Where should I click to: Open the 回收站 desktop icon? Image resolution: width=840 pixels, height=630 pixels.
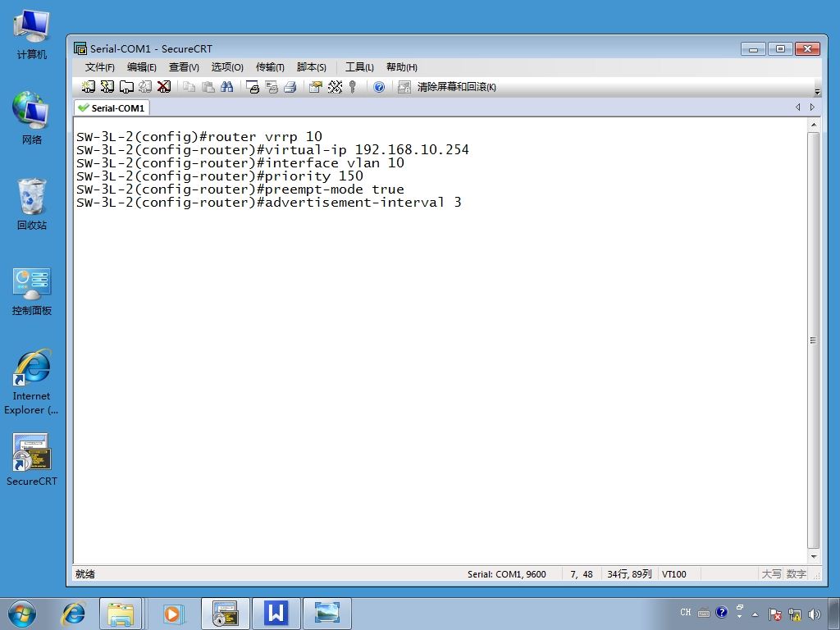click(32, 203)
